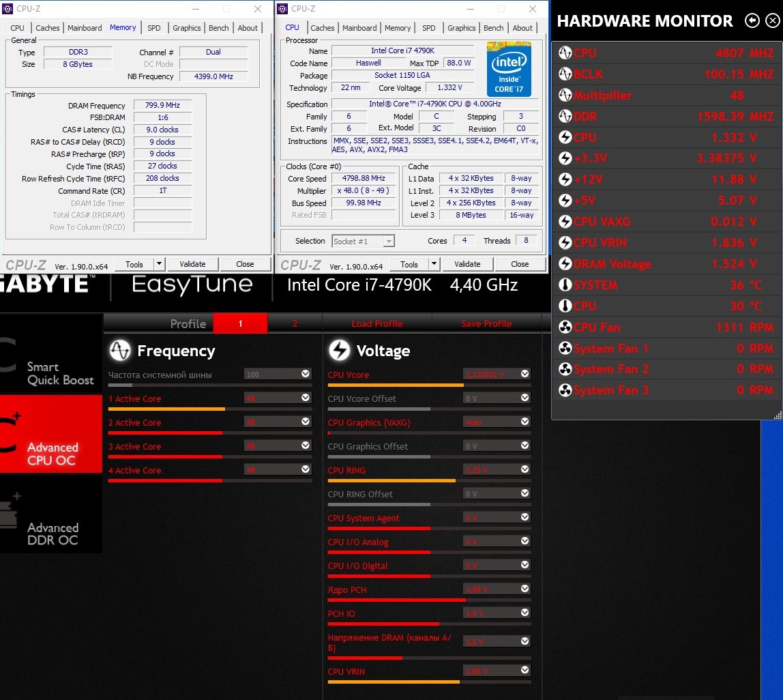
Task: Click the lightning icon beside CPU VAXG
Action: click(x=565, y=221)
